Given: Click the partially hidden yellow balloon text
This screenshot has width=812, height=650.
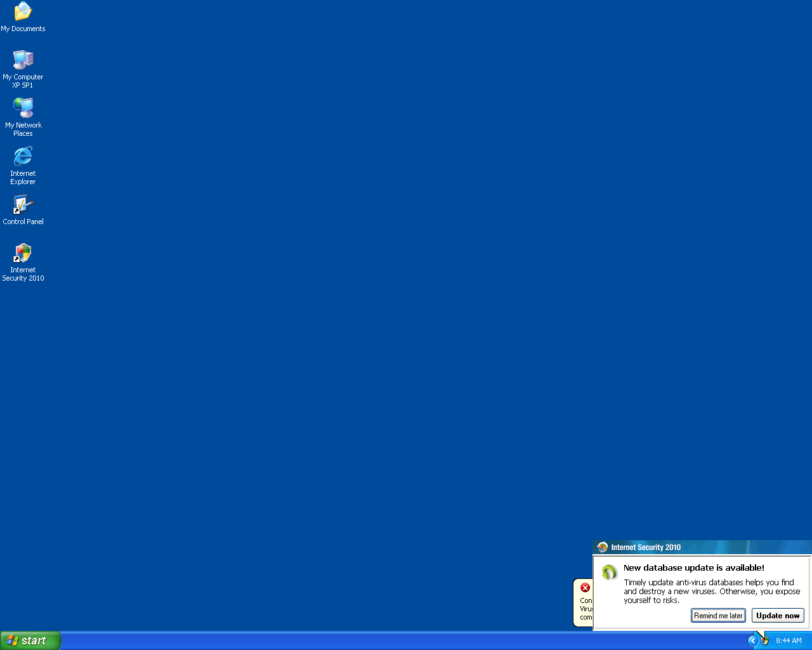Looking at the screenshot, I should coord(586,609).
